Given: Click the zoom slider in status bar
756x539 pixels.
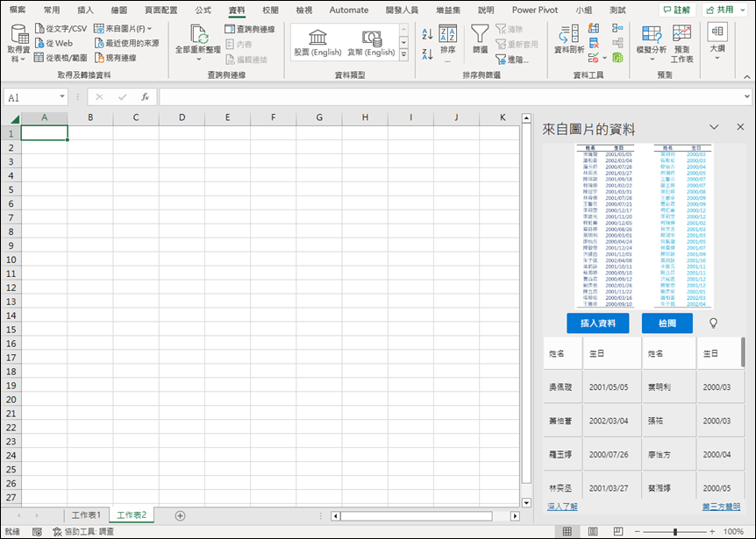Looking at the screenshot, I should point(675,532).
